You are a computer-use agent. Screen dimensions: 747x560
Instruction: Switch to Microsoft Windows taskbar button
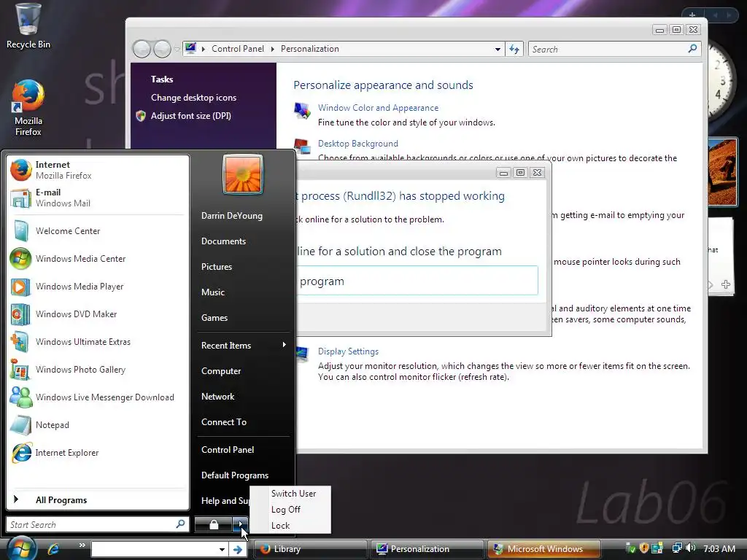click(x=543, y=549)
